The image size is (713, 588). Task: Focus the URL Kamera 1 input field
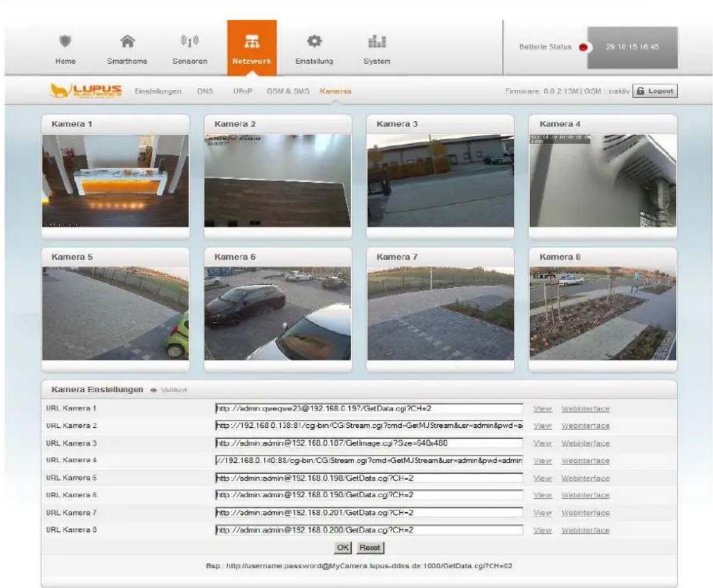369,409
